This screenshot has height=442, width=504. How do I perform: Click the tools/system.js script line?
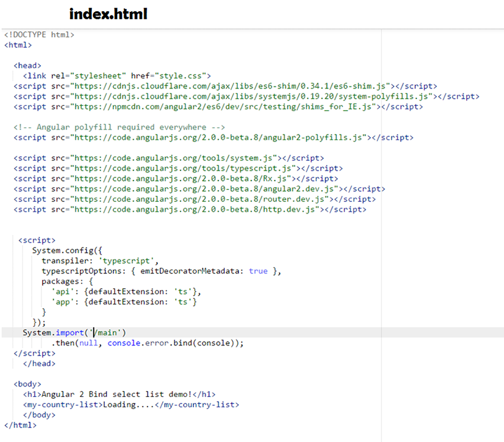point(169,158)
